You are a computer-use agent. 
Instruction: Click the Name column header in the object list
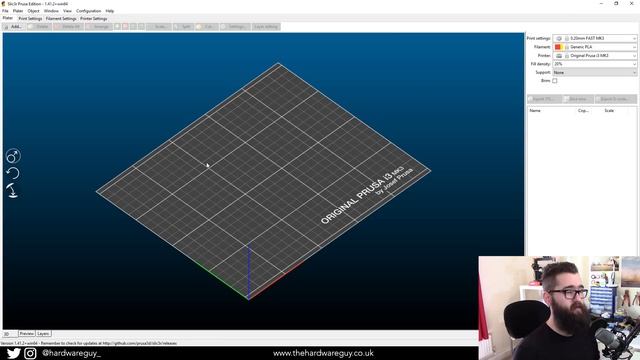[x=535, y=111]
